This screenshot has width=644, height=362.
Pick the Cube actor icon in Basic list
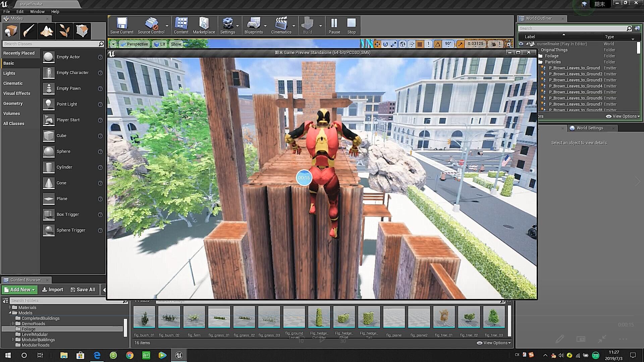(x=49, y=136)
